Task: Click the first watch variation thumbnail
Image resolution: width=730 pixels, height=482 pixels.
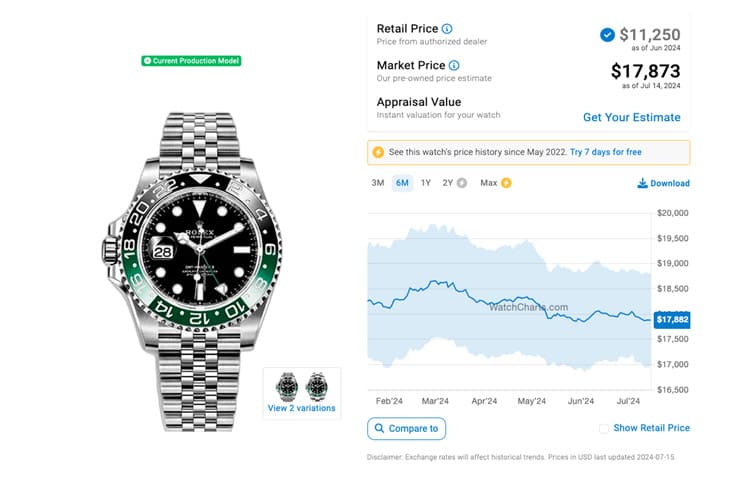Action: click(288, 386)
